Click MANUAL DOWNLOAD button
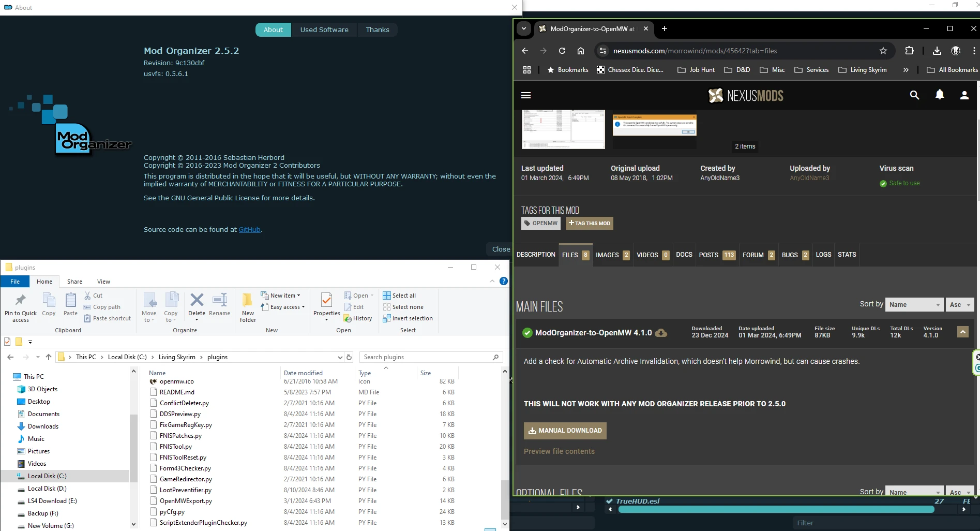Viewport: 980px width, 531px height. point(565,431)
